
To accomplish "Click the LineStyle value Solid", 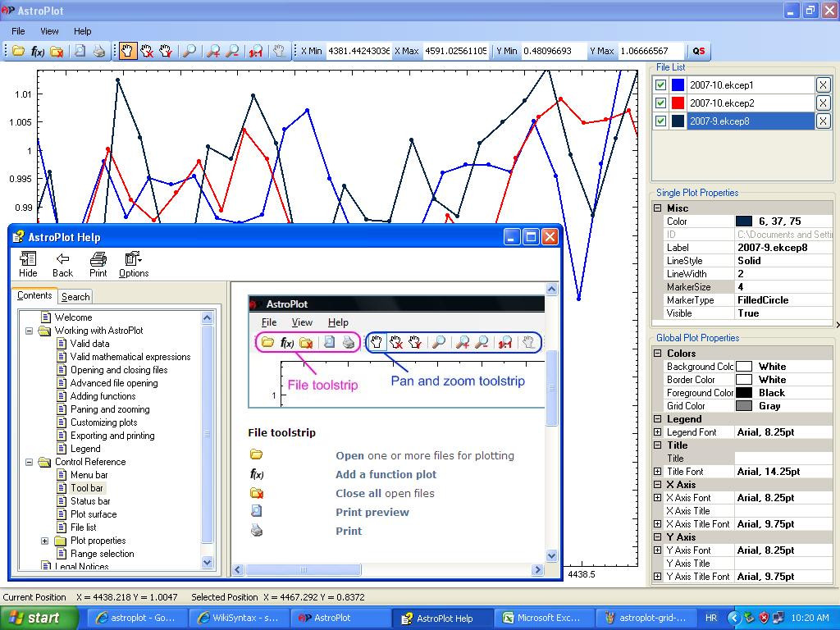I will [x=749, y=260].
